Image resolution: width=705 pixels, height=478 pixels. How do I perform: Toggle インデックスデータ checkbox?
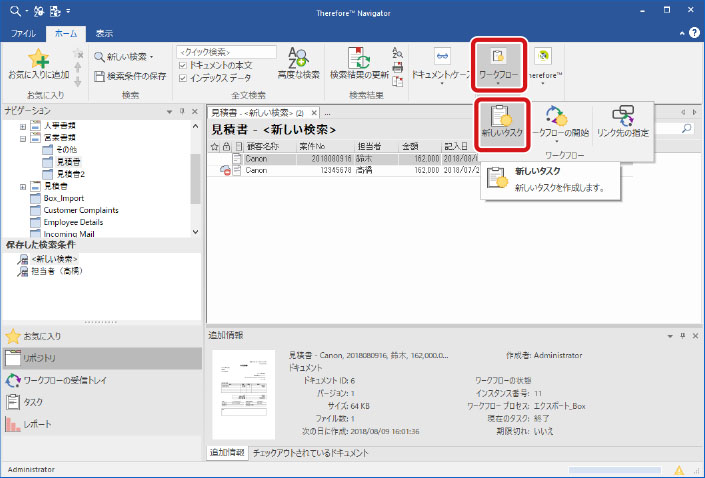181,76
